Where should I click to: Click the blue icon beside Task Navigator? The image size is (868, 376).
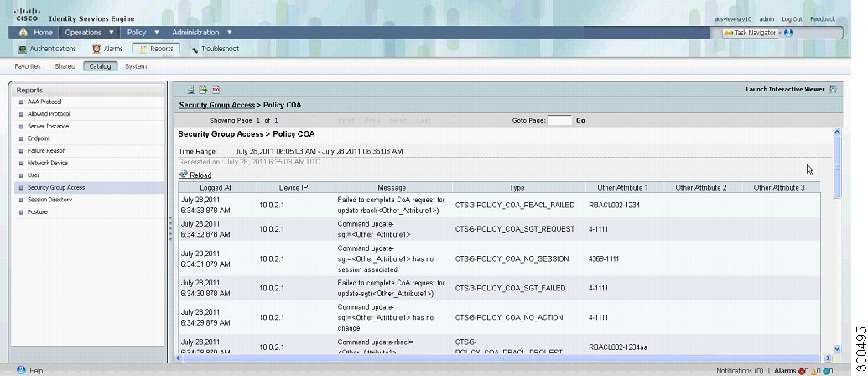point(788,33)
